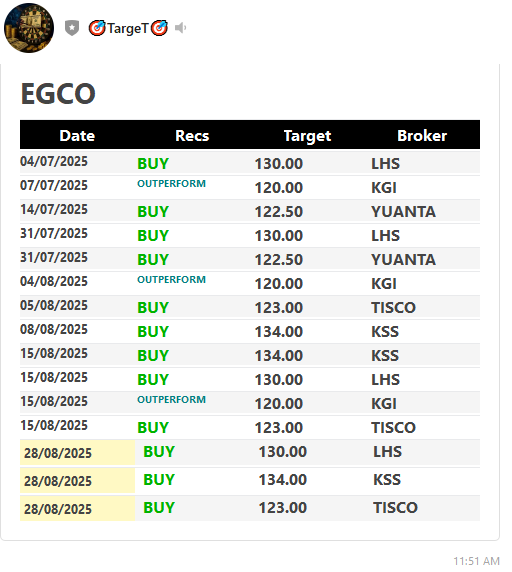The height and width of the screenshot is (572, 512).
Task: Click the Recs column header
Action: 192,136
